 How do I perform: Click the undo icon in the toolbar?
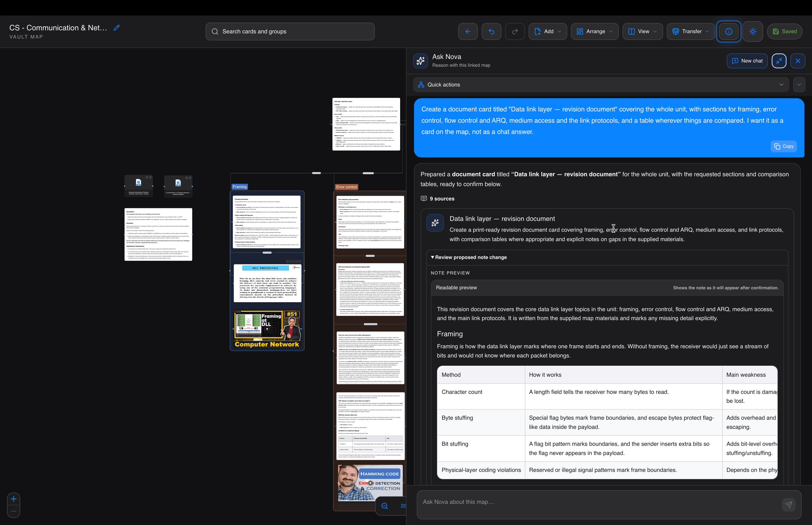[x=491, y=31]
